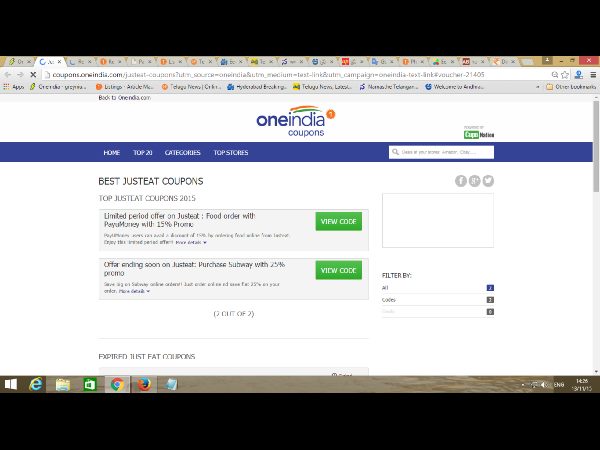Image resolution: width=600 pixels, height=450 pixels.
Task: Click the Windows Start button
Action: coord(11,384)
